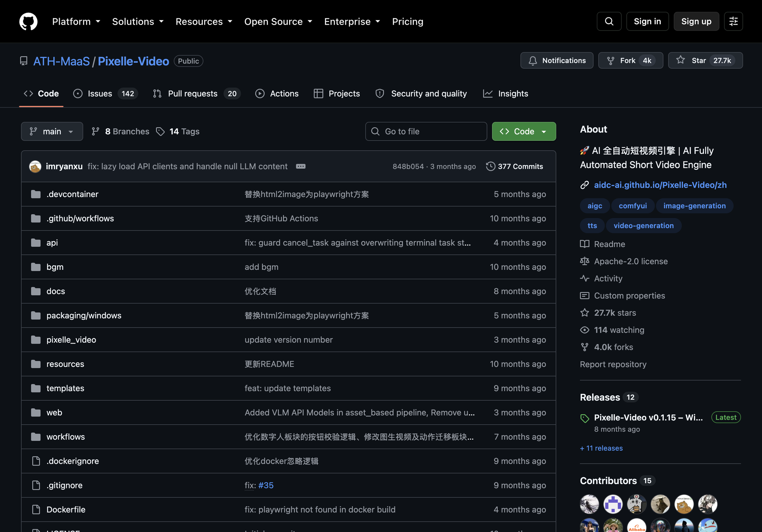Click the Sign up button
Screen dimensions: 762x532
point(696,21)
